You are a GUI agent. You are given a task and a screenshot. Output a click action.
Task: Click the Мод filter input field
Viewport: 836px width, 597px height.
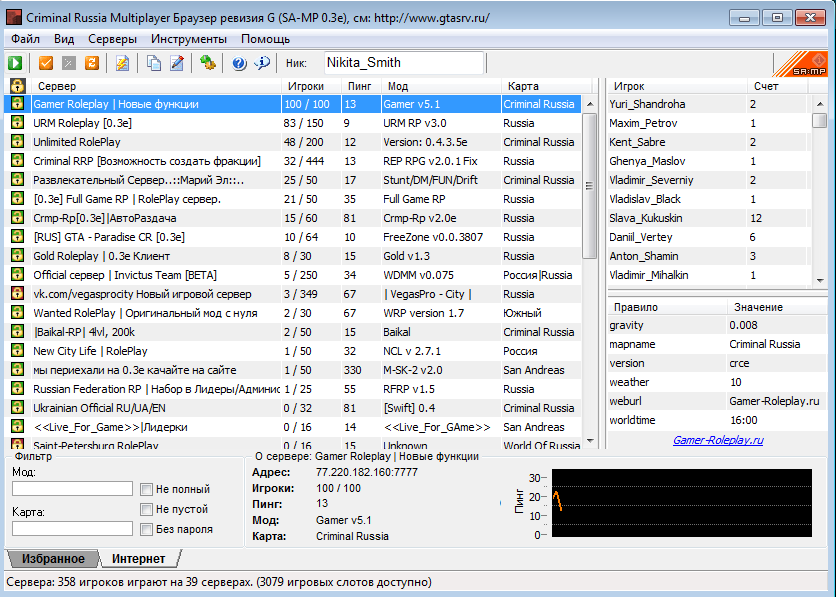click(x=73, y=488)
